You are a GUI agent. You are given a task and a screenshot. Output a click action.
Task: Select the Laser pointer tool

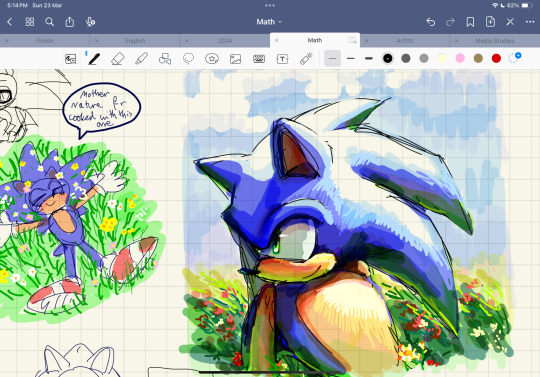[306, 59]
